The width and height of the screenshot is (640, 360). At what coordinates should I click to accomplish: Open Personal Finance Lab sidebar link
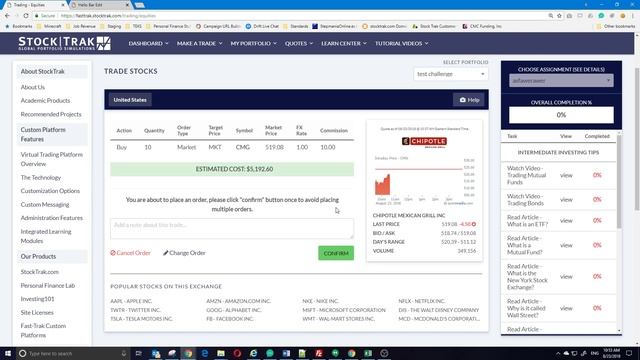click(x=48, y=286)
